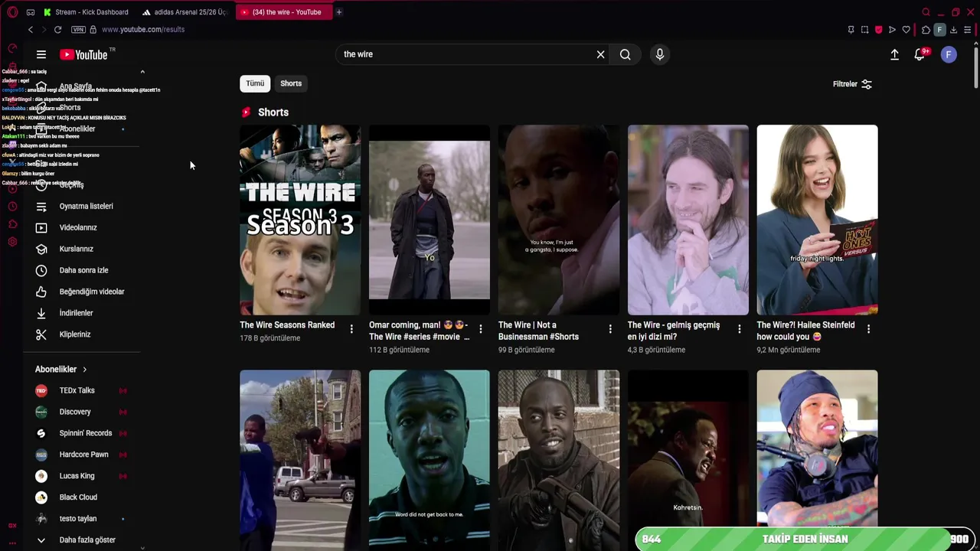
Task: Click the title The Wire - gelmiş geçmiş
Action: (674, 331)
